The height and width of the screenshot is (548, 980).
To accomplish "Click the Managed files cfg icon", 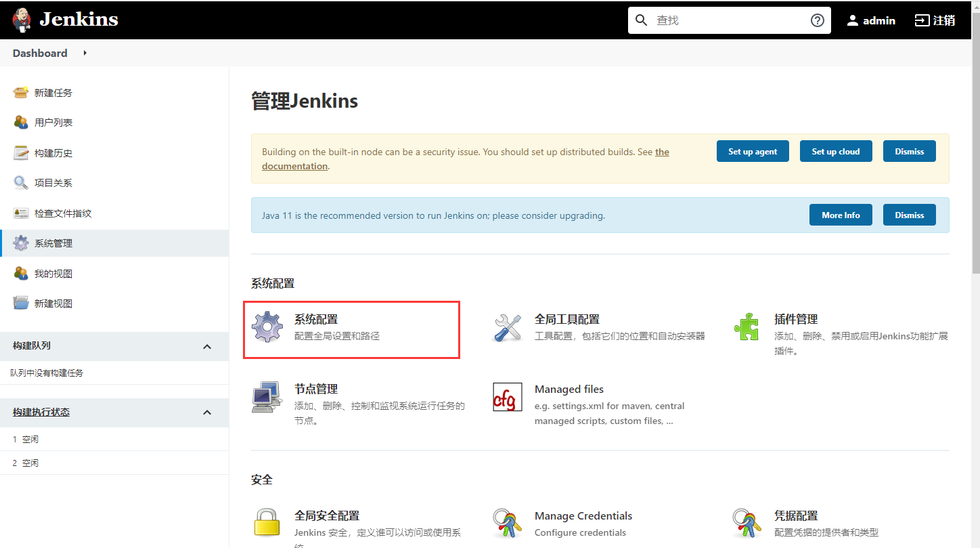I will tap(508, 397).
